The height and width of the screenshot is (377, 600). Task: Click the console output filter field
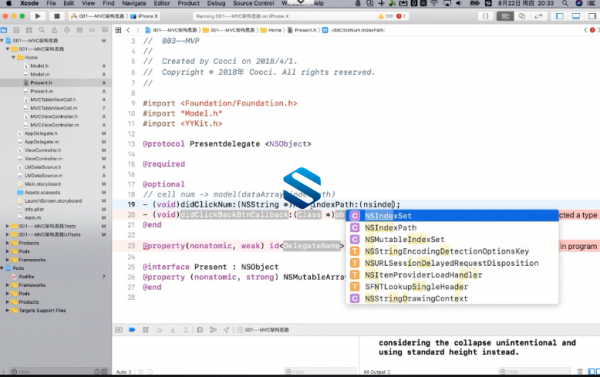click(534, 372)
